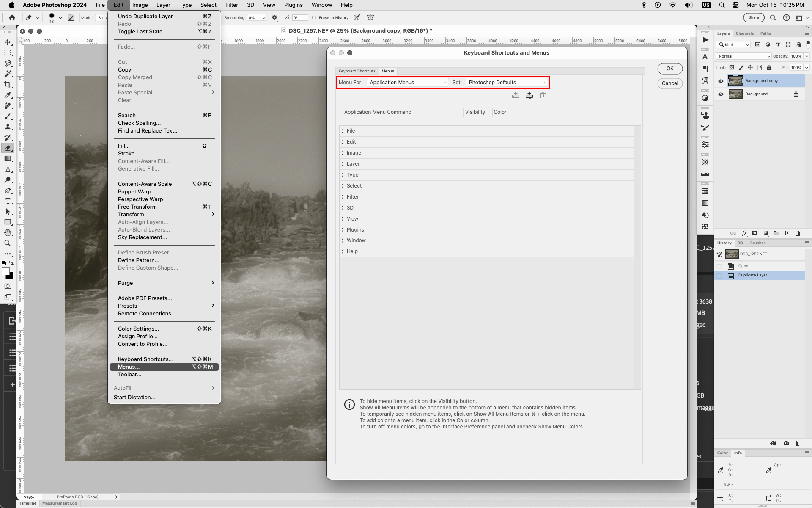Open the Keyboard Shortcuts tab
Screen dimensions: 812x508
(x=357, y=71)
